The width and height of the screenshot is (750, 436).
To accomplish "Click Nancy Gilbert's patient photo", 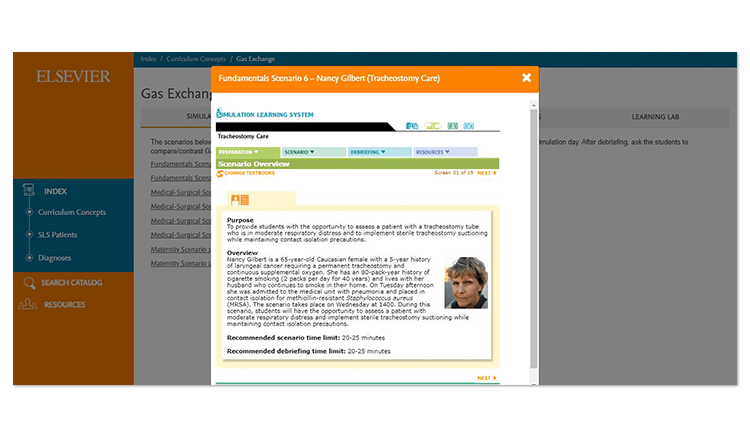I will click(x=466, y=283).
